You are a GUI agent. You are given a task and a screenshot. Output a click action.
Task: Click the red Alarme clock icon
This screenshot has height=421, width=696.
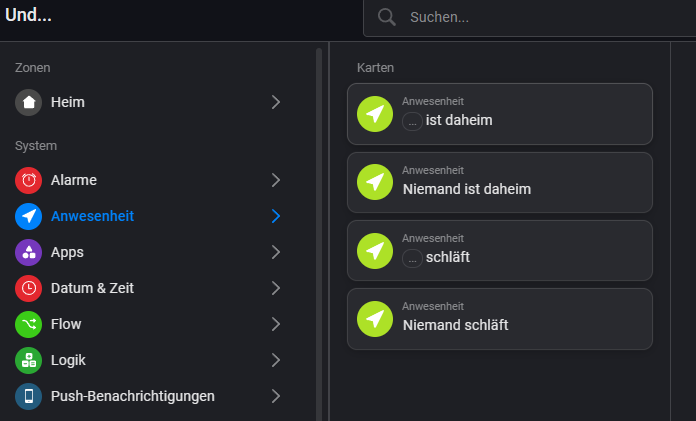[29, 180]
